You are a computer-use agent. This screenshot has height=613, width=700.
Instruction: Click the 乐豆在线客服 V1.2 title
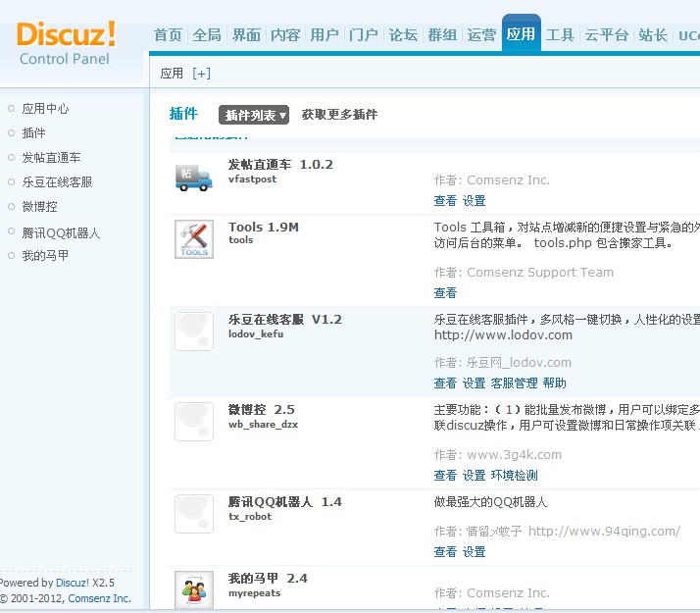[285, 320]
